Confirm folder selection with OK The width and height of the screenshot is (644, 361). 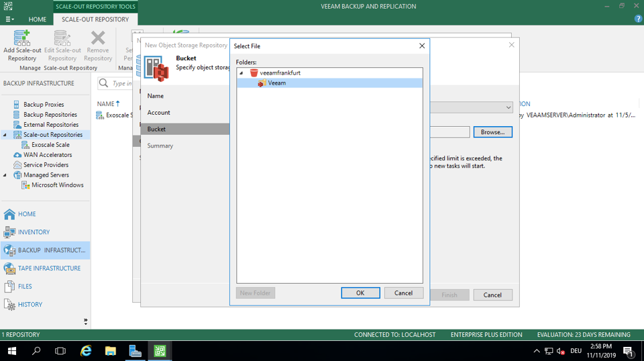(x=360, y=293)
